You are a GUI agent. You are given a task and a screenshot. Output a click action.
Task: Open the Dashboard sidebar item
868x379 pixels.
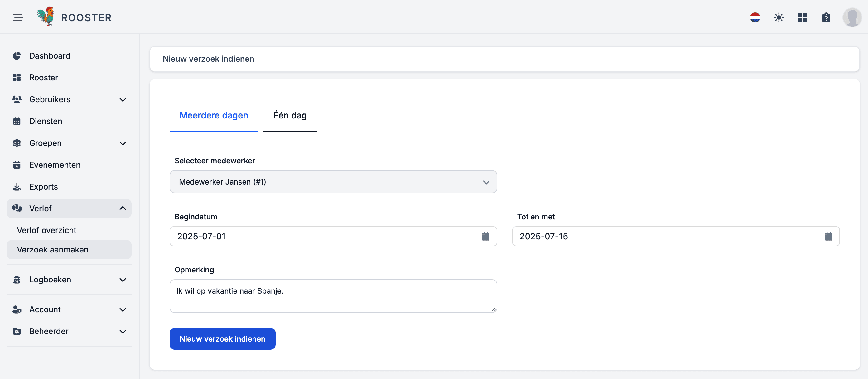(50, 55)
